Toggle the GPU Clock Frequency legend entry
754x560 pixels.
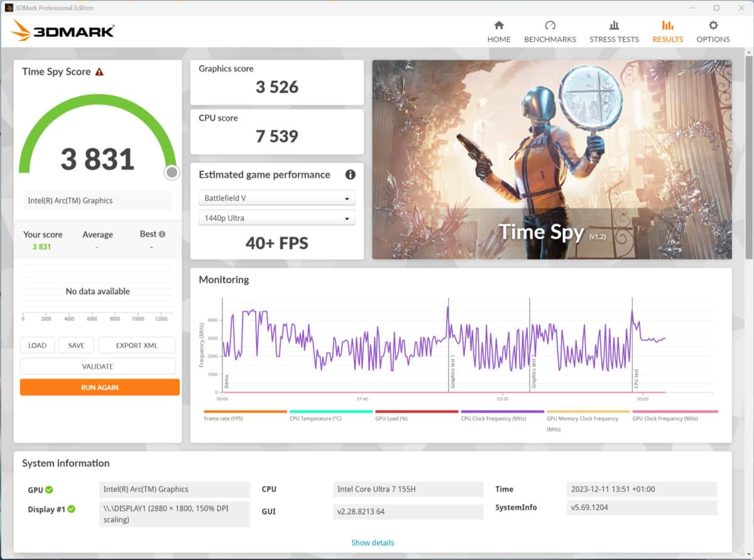click(x=675, y=416)
